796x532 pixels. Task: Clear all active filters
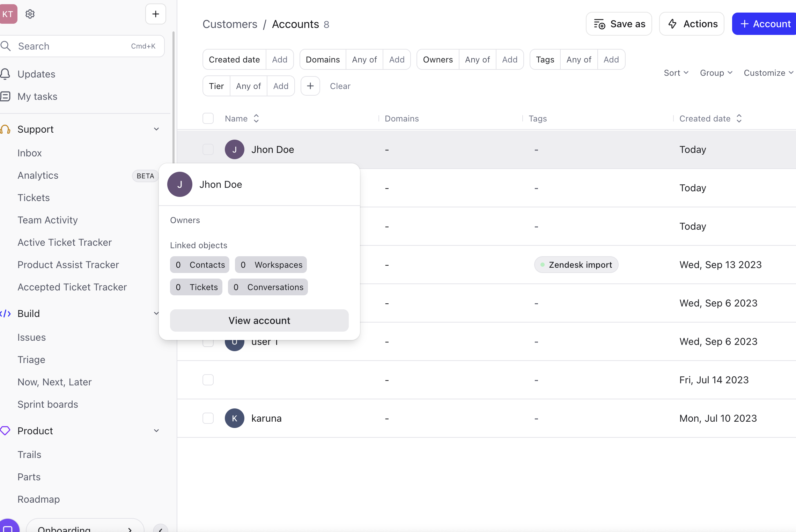[340, 86]
